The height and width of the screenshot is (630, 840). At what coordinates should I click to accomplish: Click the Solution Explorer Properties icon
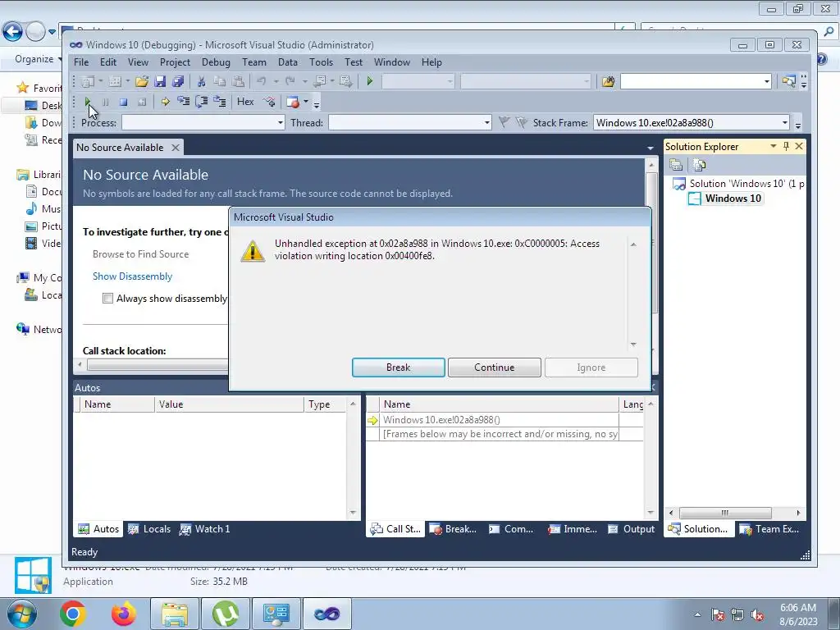[676, 165]
